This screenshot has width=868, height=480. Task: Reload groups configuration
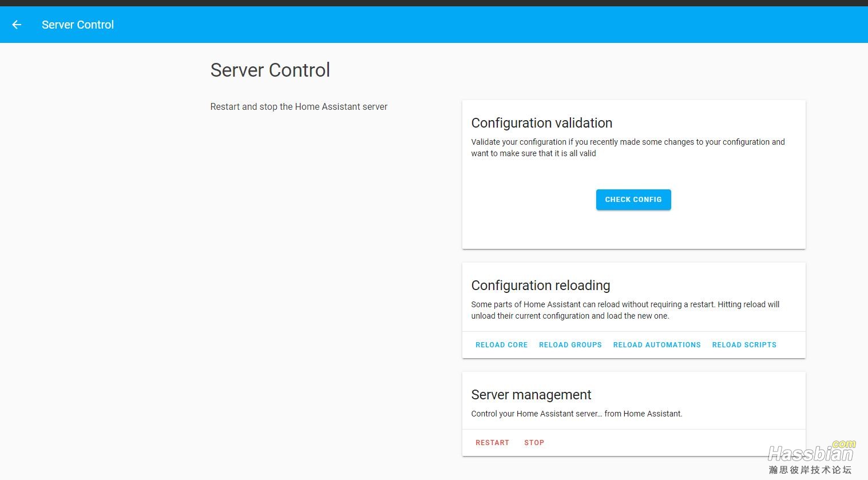[570, 345]
